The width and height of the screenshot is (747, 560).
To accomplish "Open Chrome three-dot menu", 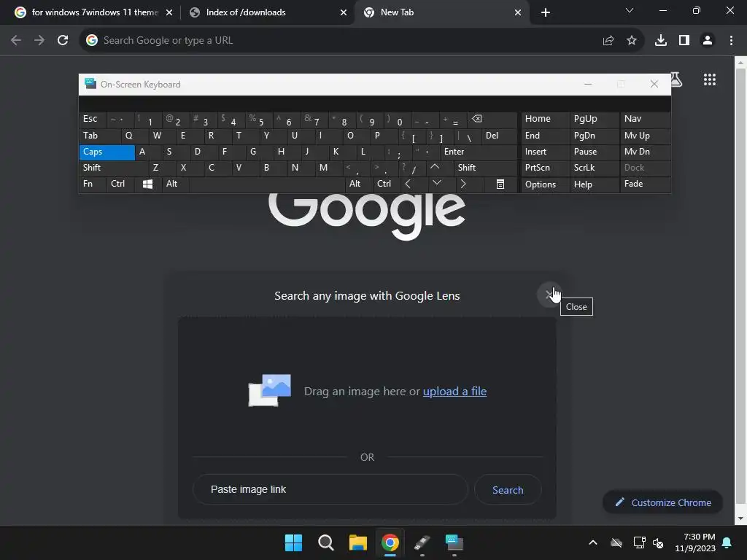I will tap(731, 41).
